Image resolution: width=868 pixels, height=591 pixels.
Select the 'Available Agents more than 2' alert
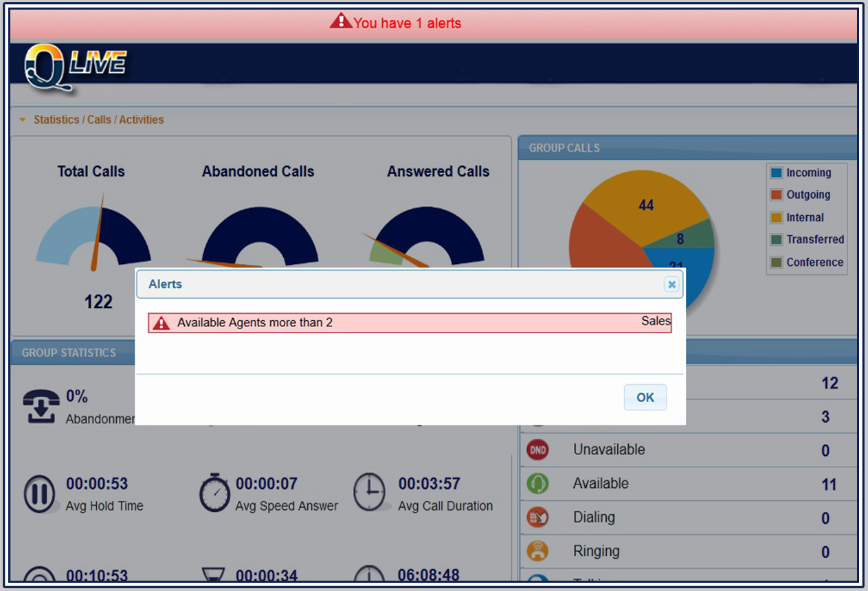pos(254,323)
